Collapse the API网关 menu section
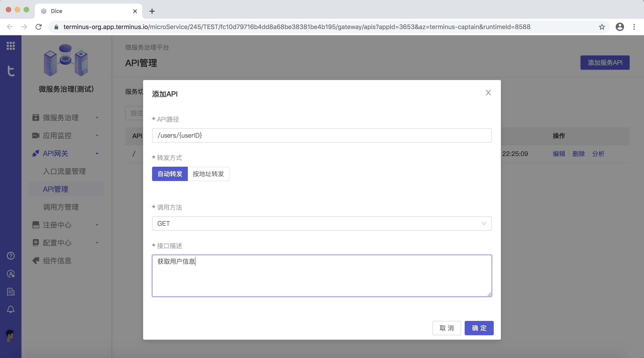 pyautogui.click(x=97, y=153)
